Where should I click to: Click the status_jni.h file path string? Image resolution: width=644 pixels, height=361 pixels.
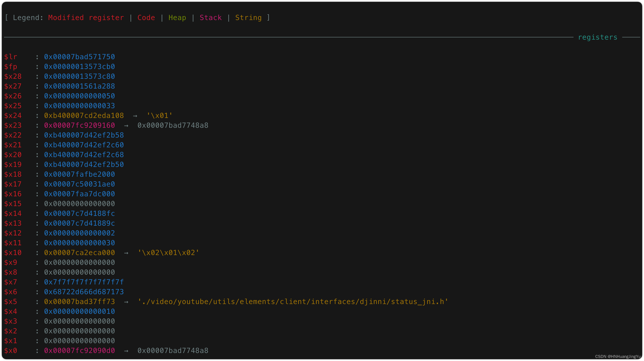pos(293,301)
